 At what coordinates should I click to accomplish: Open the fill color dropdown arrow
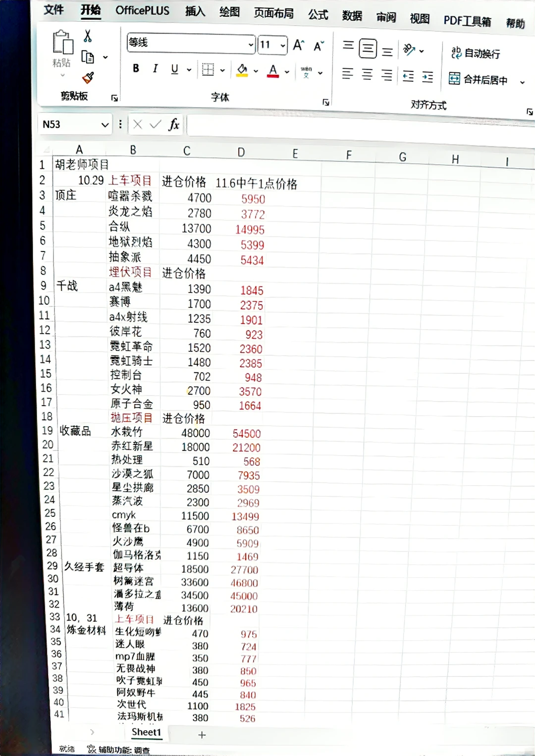coord(256,71)
